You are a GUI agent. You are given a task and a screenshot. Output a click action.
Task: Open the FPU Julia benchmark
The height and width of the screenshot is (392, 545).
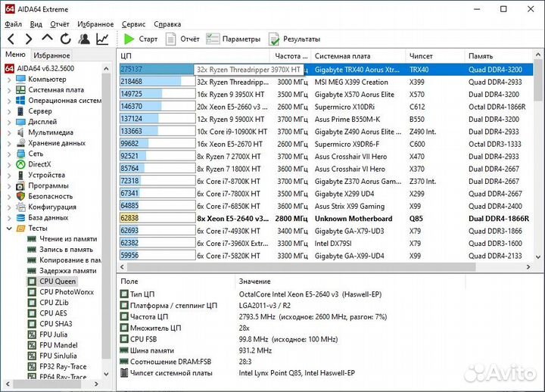[x=48, y=334]
